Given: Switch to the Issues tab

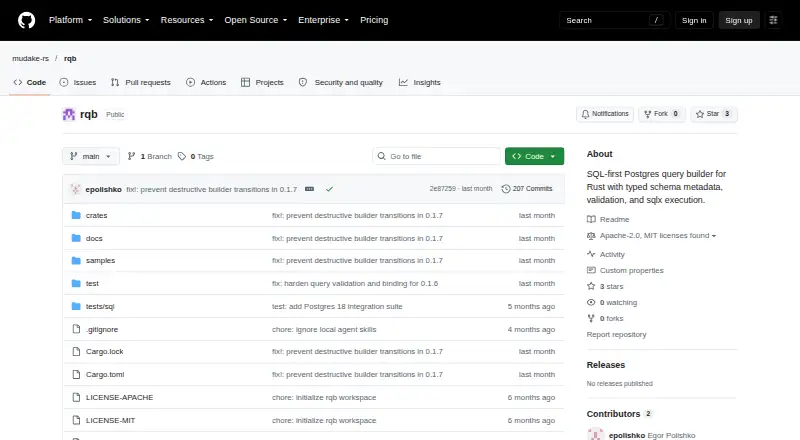Looking at the screenshot, I should pyautogui.click(x=78, y=82).
